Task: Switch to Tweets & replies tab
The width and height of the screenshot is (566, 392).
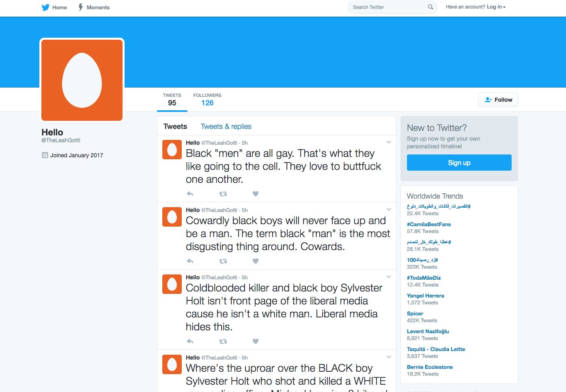Action: (226, 126)
